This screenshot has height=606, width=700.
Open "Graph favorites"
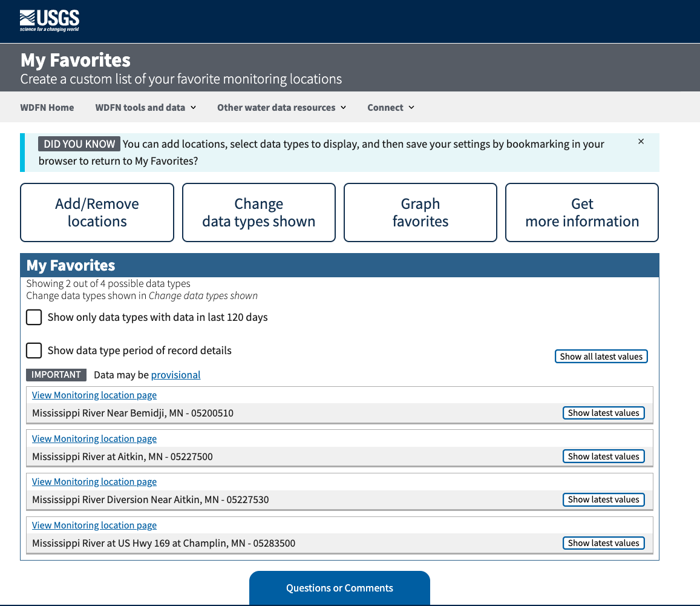tap(420, 212)
